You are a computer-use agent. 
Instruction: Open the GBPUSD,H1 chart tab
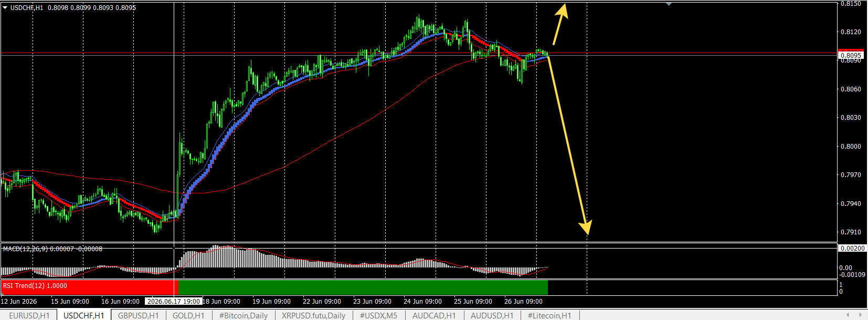pos(139,315)
